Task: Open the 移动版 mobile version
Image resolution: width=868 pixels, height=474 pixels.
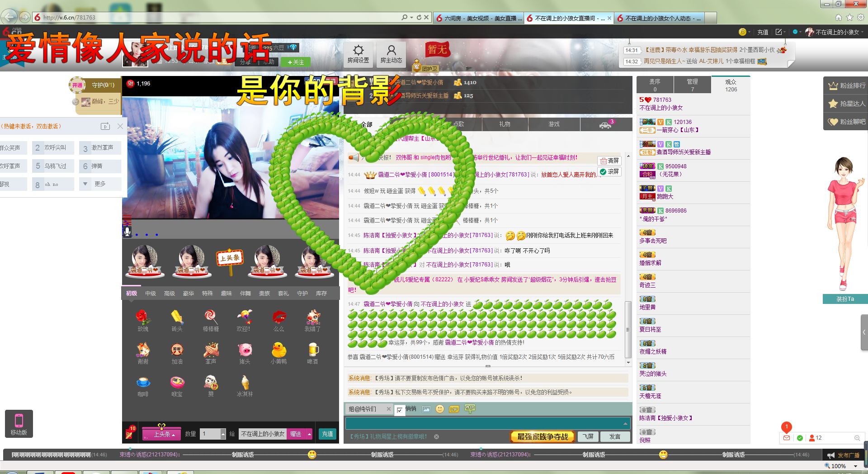Action: [x=19, y=424]
